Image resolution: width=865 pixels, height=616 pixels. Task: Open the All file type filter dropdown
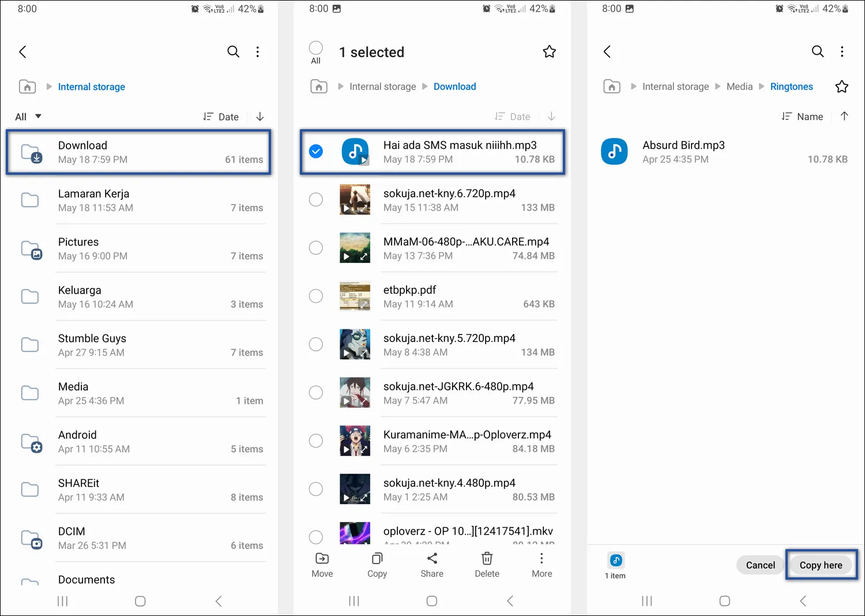tap(27, 116)
